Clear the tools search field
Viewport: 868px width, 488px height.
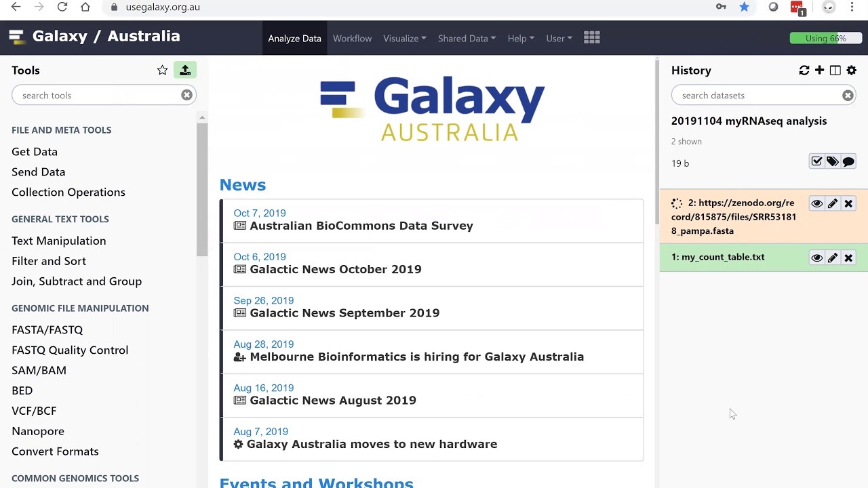(x=186, y=96)
